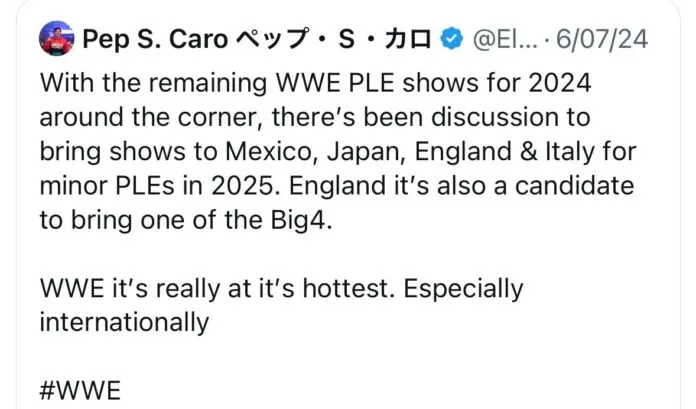This screenshot has width=696, height=409.
Task: Open the #WWE hashtag
Action: (80, 391)
